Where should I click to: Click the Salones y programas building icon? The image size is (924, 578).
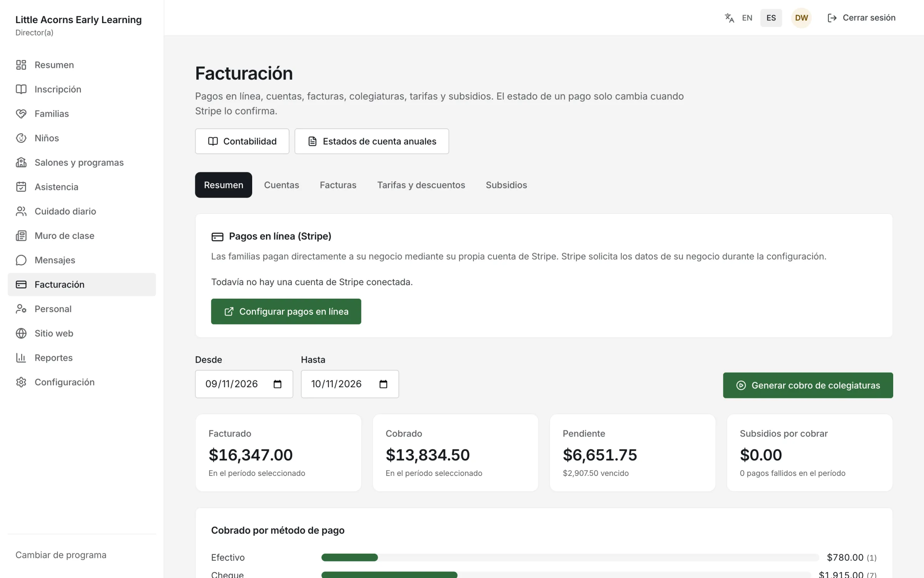click(x=21, y=162)
